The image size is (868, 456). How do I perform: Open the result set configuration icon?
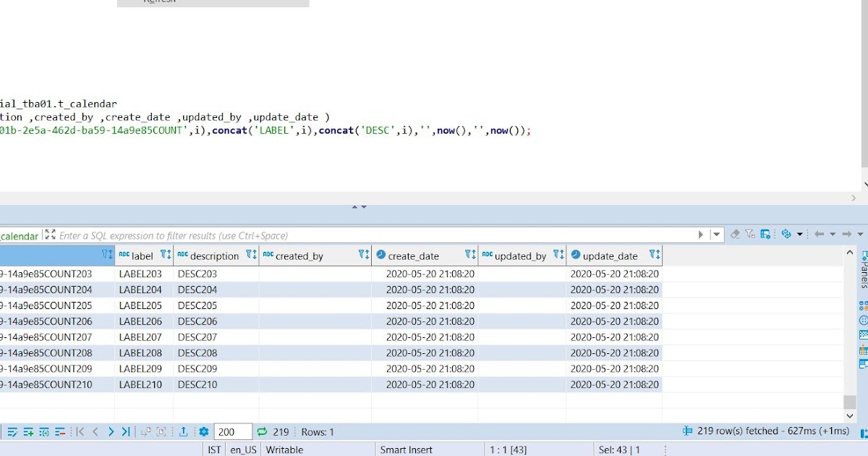point(765,235)
